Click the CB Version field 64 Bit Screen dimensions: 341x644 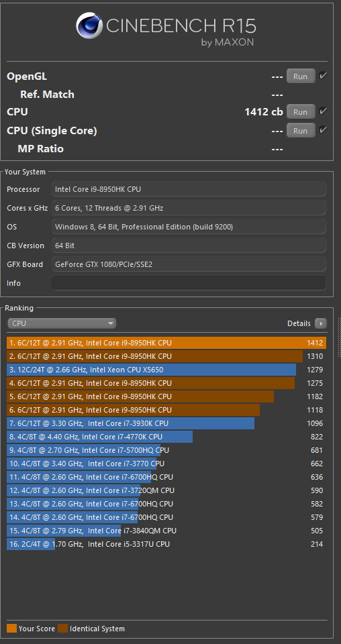189,246
